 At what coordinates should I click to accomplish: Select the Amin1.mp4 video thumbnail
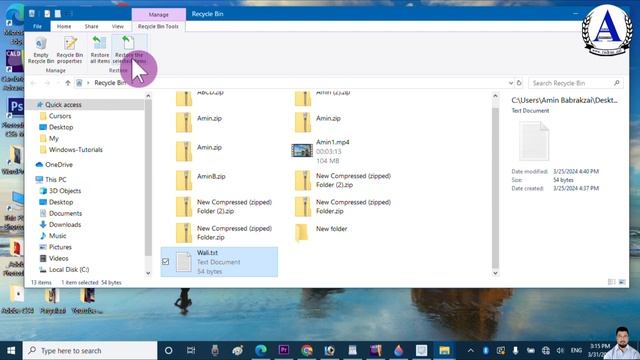pos(302,151)
